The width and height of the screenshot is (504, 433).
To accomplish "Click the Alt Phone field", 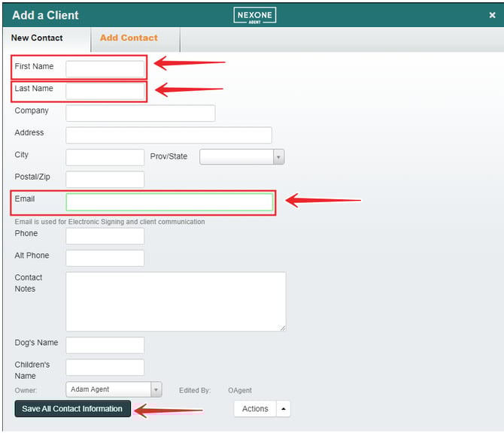I will 105,258.
